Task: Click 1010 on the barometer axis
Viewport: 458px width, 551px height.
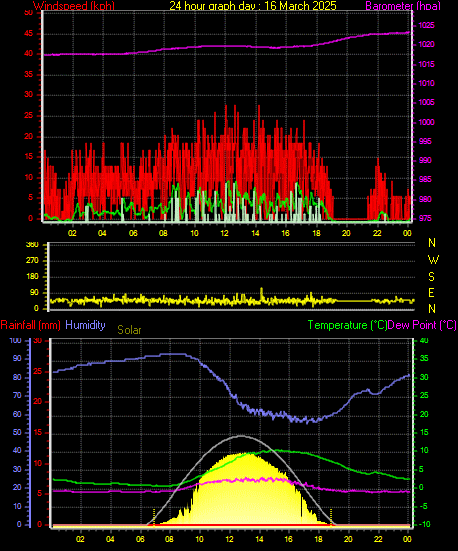Action: click(426, 83)
